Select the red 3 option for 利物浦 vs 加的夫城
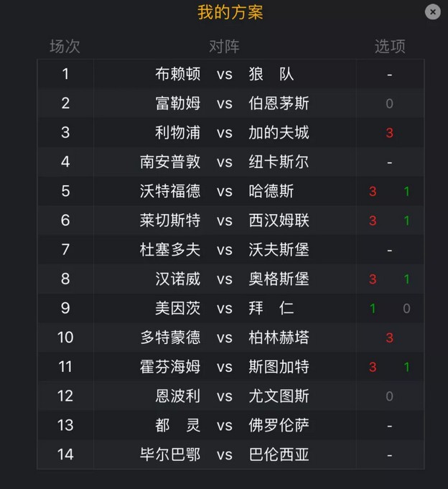This screenshot has width=448, height=489. click(x=389, y=133)
